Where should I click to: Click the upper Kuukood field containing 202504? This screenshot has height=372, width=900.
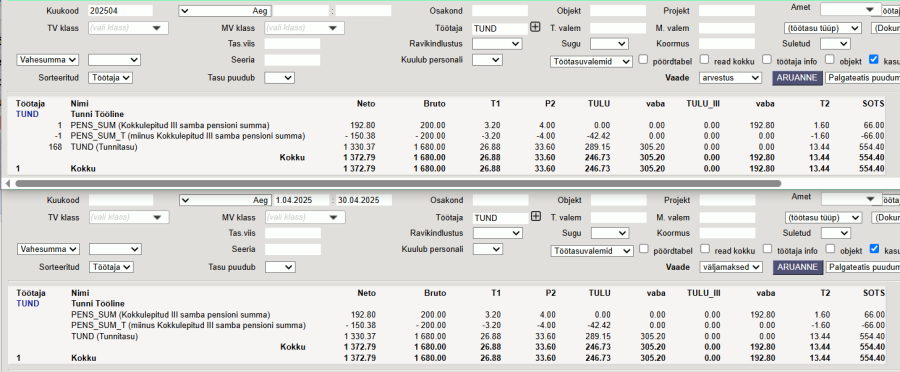coord(121,10)
